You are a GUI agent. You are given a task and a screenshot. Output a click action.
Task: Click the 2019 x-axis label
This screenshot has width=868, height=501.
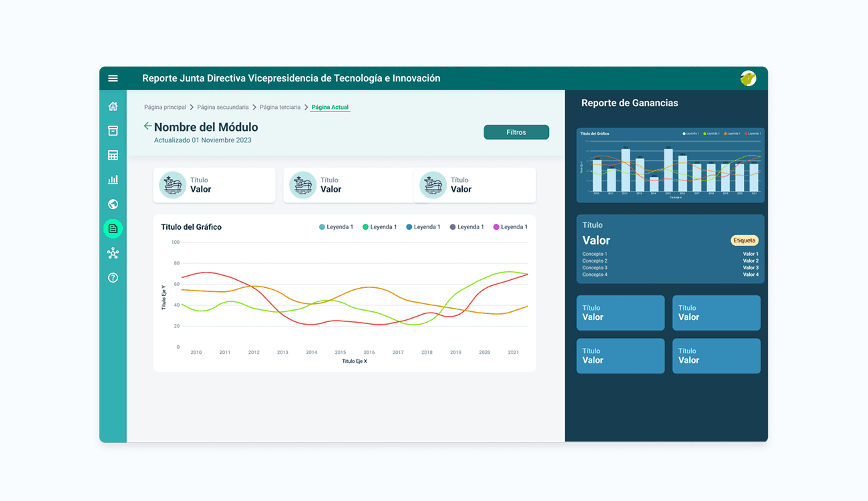[455, 352]
